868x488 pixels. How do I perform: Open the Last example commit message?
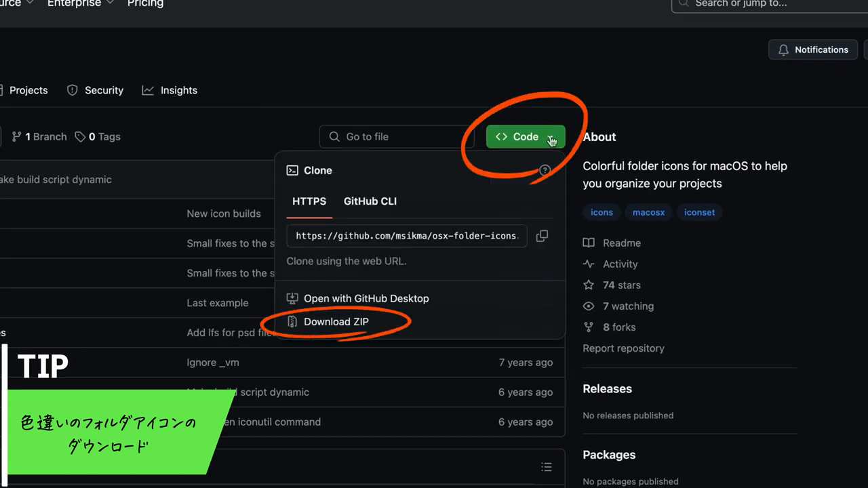[x=218, y=303]
